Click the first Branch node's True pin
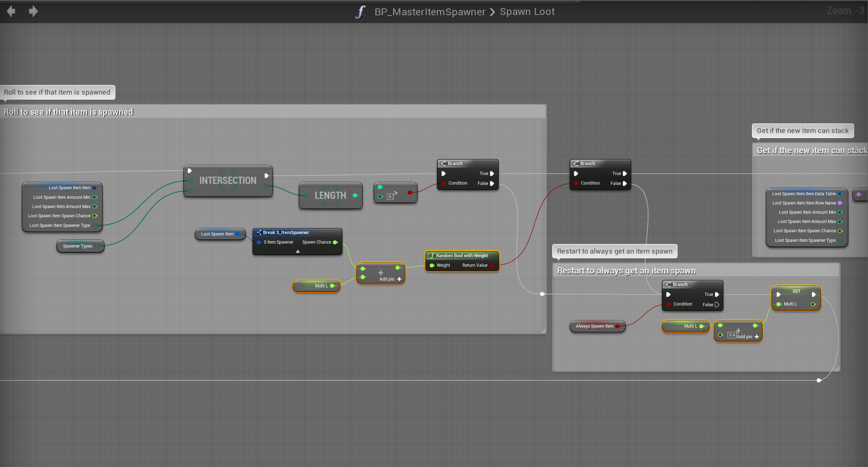The width and height of the screenshot is (868, 467). 492,174
